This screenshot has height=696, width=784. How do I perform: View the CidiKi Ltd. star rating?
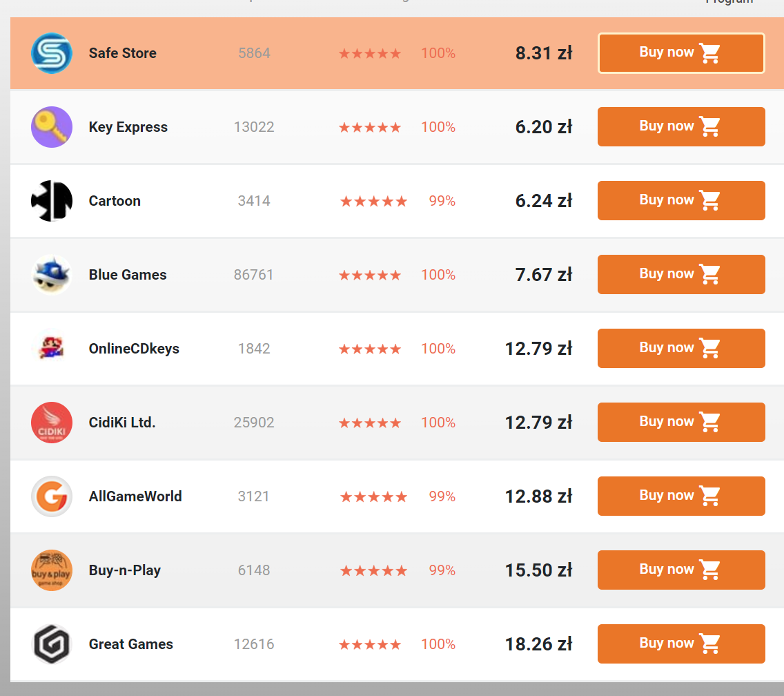click(370, 423)
